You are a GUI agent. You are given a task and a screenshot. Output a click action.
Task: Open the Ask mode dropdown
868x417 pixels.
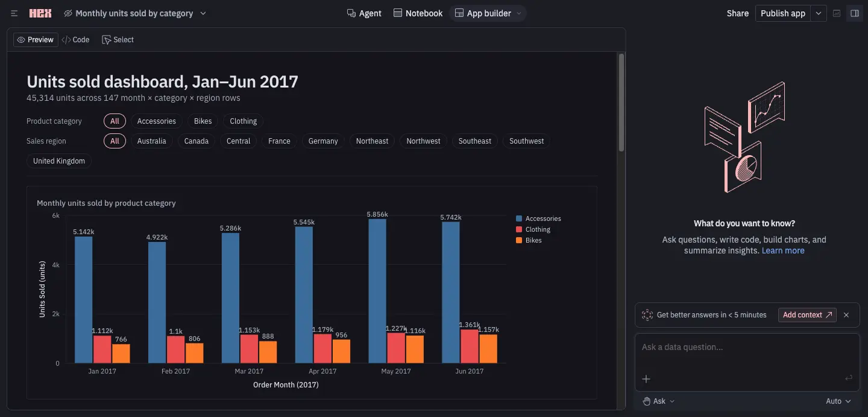[x=659, y=401]
